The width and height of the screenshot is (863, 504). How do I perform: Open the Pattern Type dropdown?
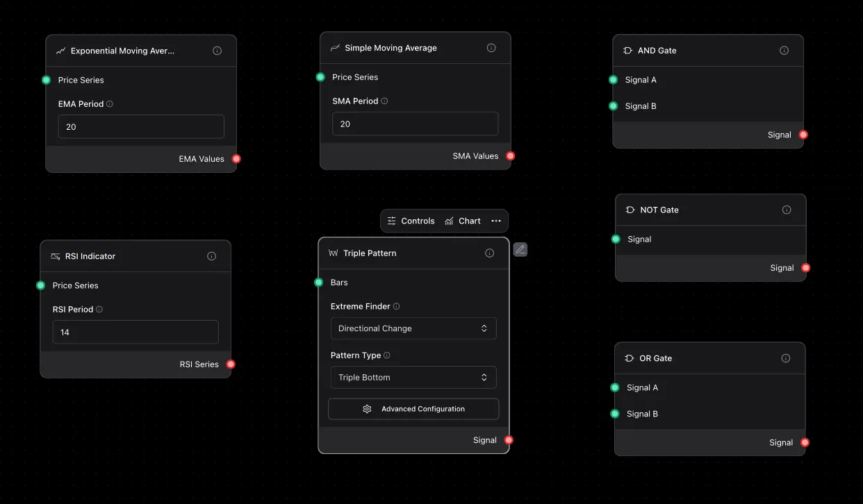413,378
